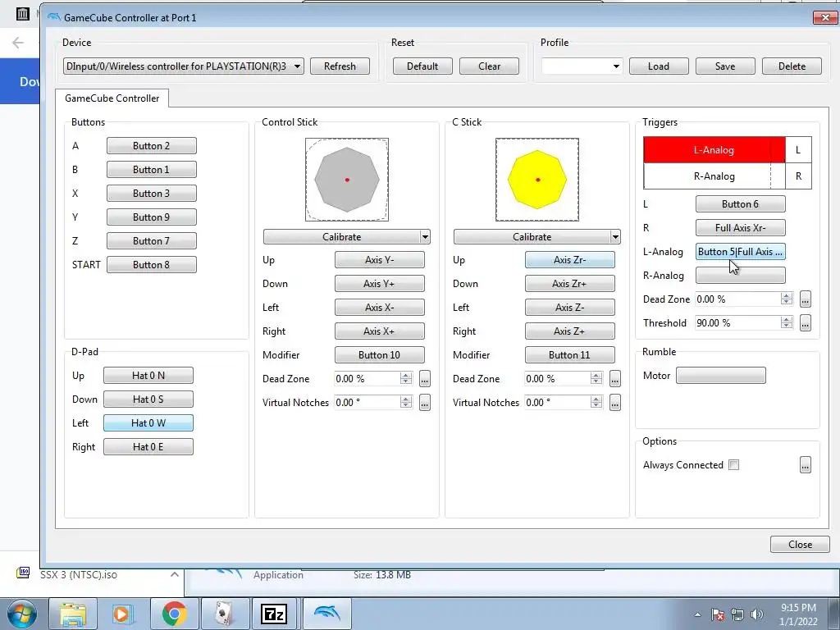
Task: Click the Clear reset button
Action: click(489, 66)
